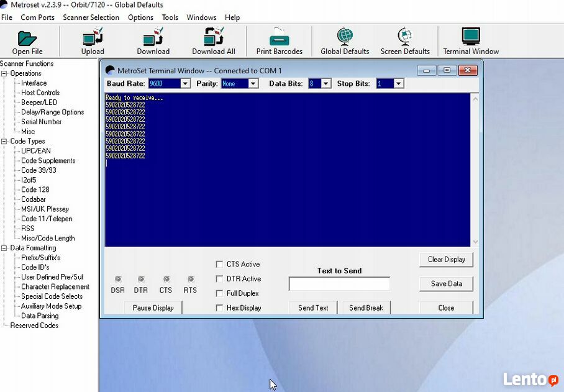The width and height of the screenshot is (564, 392).
Task: Click the DSR indicator light
Action: 118,279
